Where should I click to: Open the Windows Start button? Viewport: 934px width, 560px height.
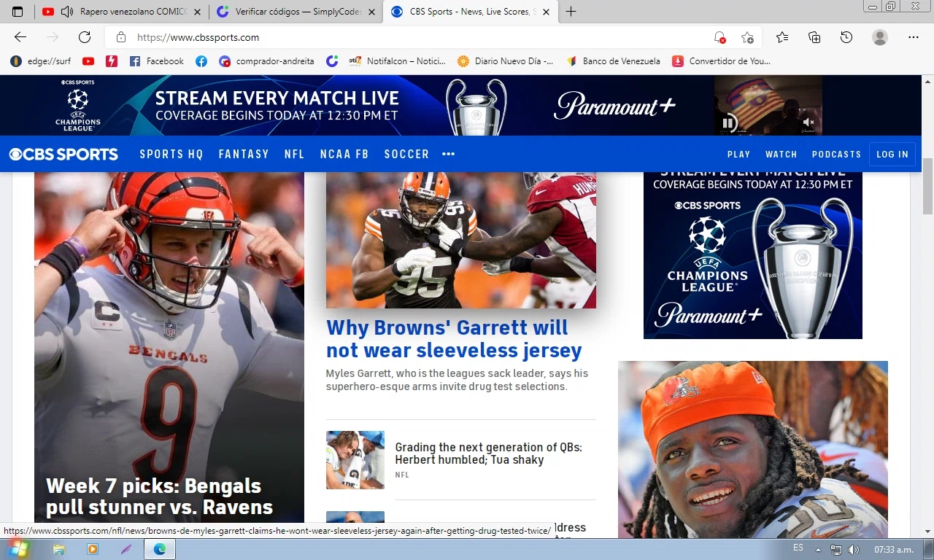click(18, 549)
